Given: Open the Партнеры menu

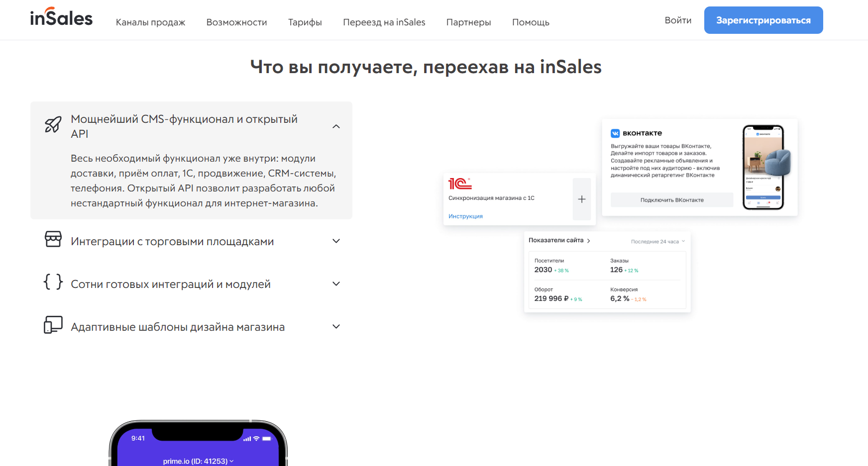Looking at the screenshot, I should [x=469, y=22].
